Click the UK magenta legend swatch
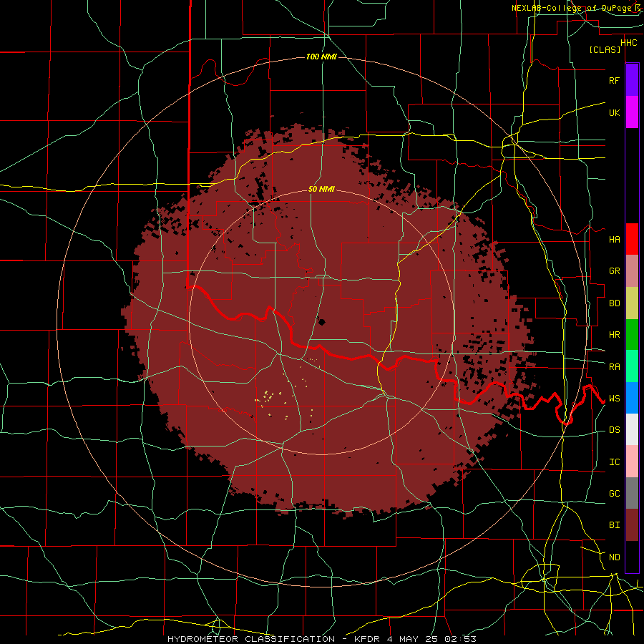The height and width of the screenshot is (644, 644). point(632,112)
